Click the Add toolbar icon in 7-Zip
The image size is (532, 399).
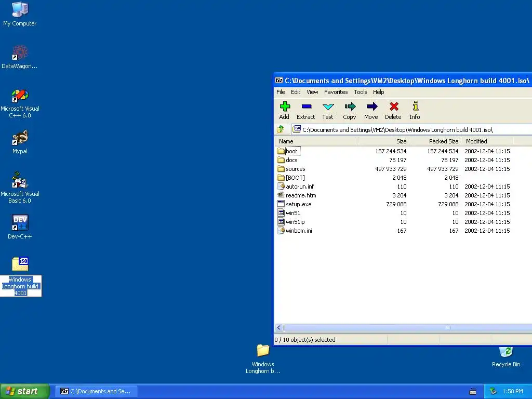285,107
